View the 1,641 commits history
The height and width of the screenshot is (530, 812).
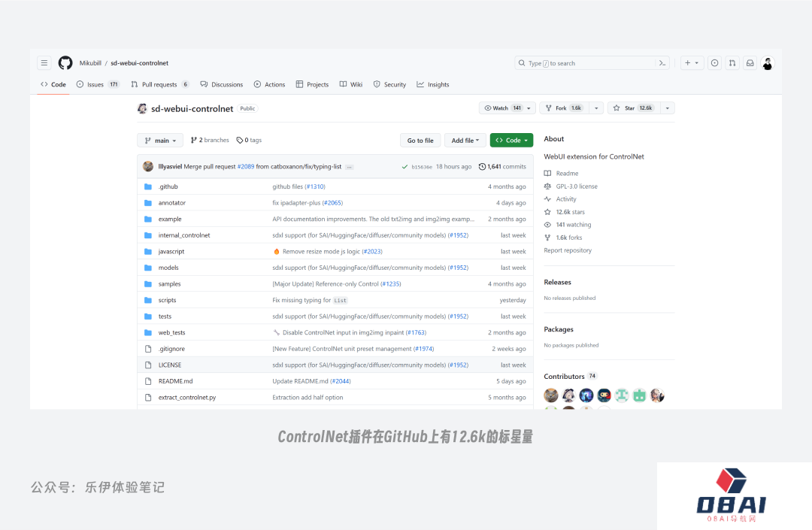[x=502, y=167]
